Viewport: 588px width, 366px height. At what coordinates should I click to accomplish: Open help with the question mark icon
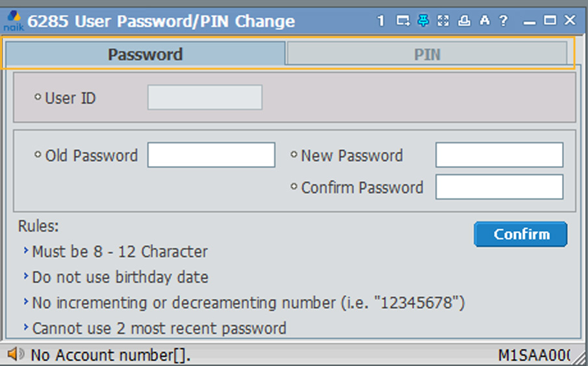(504, 21)
